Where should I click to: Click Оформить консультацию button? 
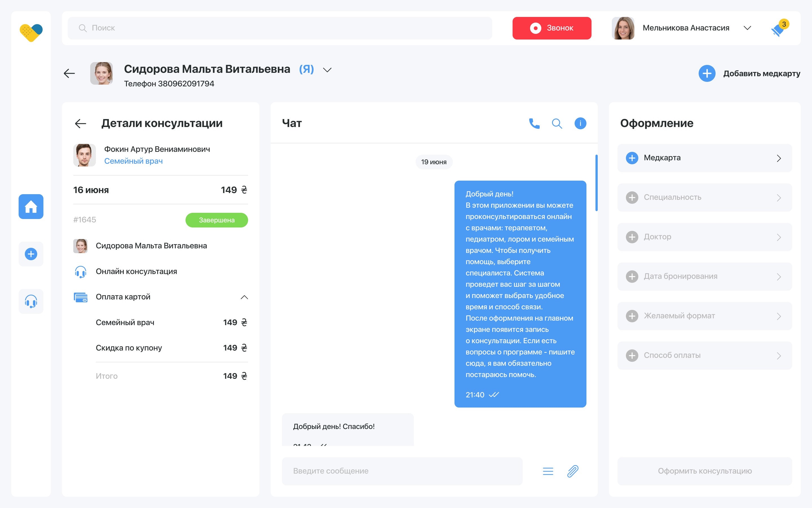[x=705, y=471]
